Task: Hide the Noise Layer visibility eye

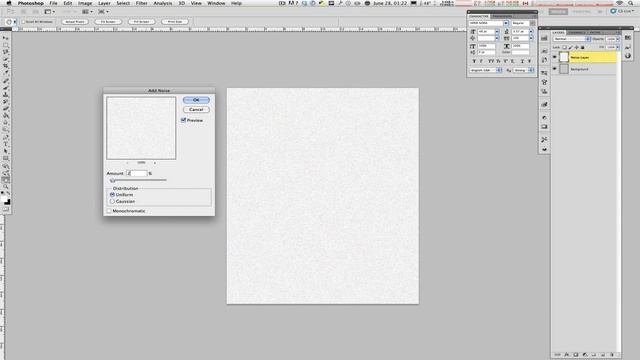Action: pyautogui.click(x=554, y=57)
